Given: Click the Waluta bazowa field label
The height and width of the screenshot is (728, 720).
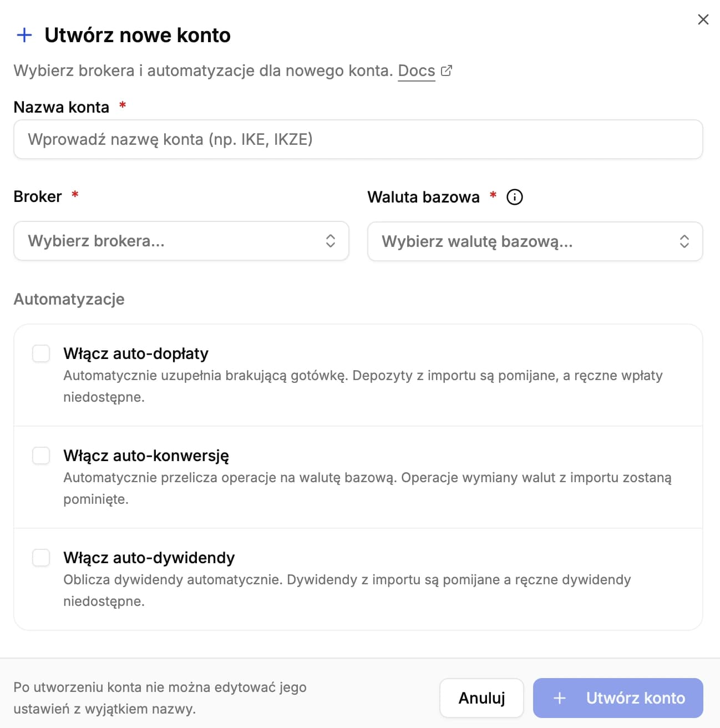Looking at the screenshot, I should (423, 197).
